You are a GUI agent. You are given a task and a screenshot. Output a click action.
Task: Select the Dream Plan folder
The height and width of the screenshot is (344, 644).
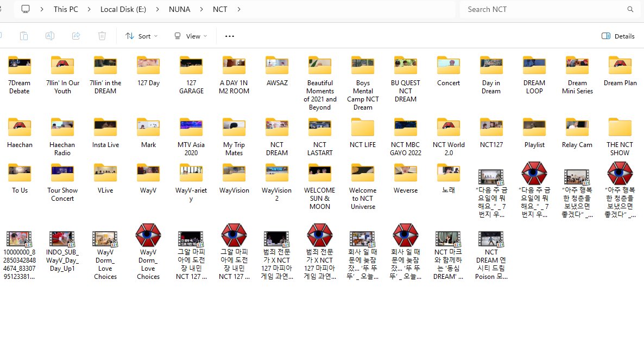pos(620,71)
